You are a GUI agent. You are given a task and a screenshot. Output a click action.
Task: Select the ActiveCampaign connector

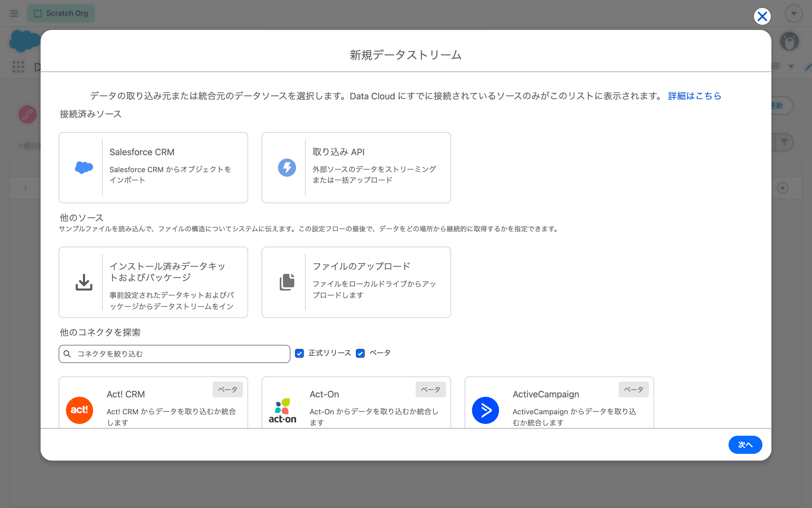[x=559, y=402]
